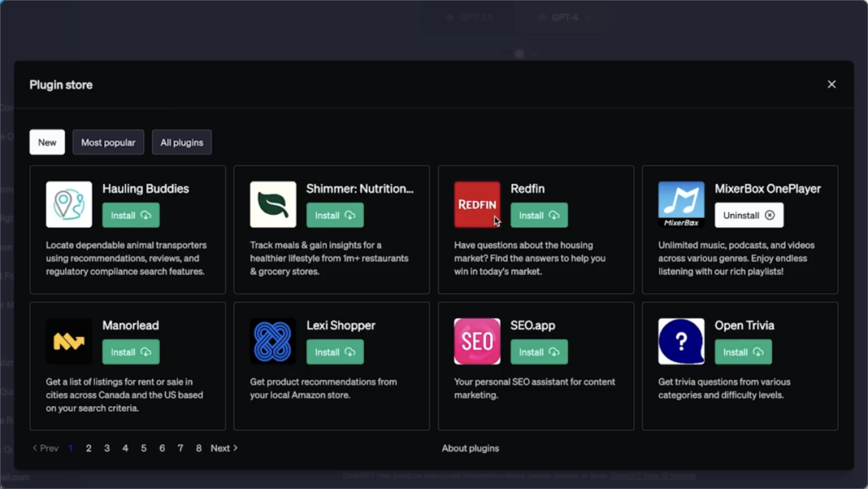
Task: Install the Shimmer Nutrition plugin
Action: 335,216
